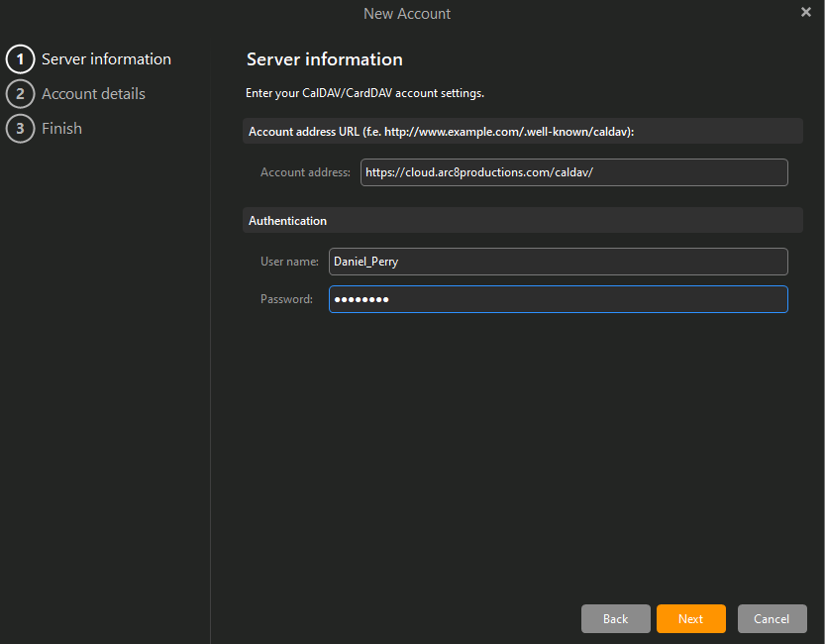Click the Next button
This screenshot has height=644, width=825.
pyautogui.click(x=691, y=619)
